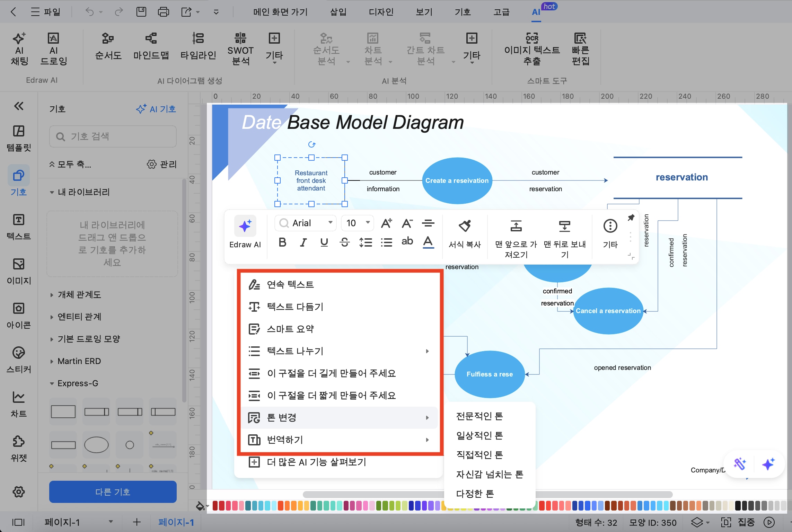The width and height of the screenshot is (792, 532).
Task: Click the Edraw AI sparkle button
Action: point(245,226)
